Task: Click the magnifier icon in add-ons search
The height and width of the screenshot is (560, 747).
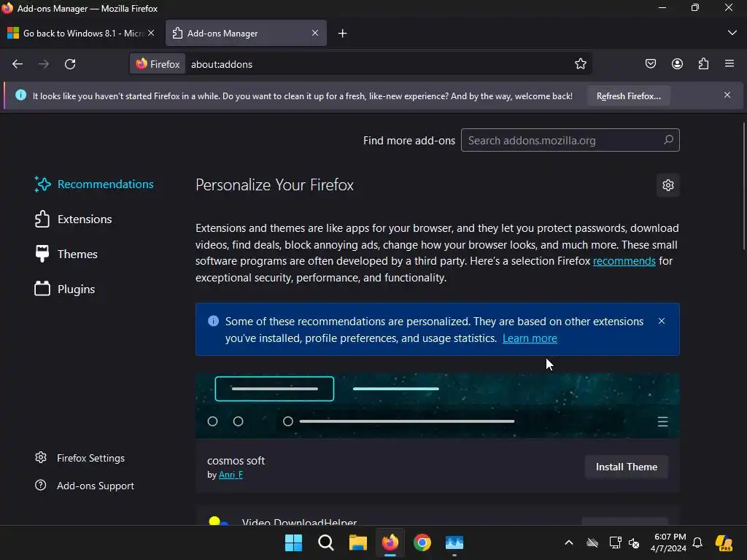Action: pyautogui.click(x=668, y=140)
